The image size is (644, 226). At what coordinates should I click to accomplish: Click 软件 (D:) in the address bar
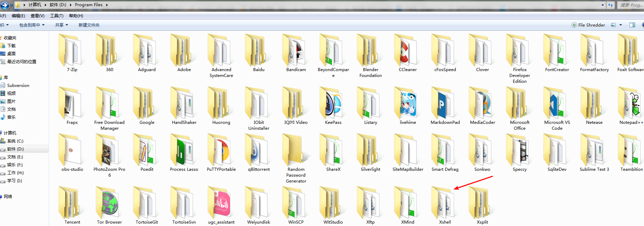58,5
